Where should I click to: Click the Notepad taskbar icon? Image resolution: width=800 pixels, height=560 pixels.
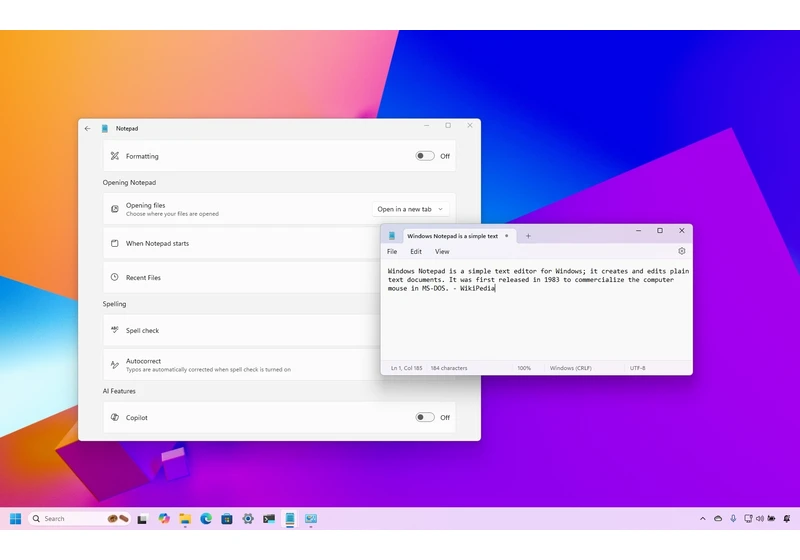(290, 519)
